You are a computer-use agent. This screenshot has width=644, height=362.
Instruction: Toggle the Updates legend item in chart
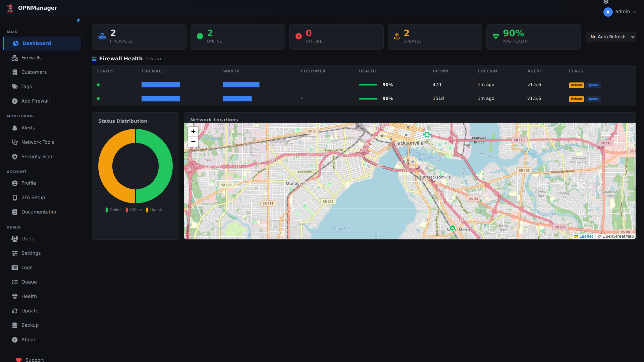(x=155, y=210)
